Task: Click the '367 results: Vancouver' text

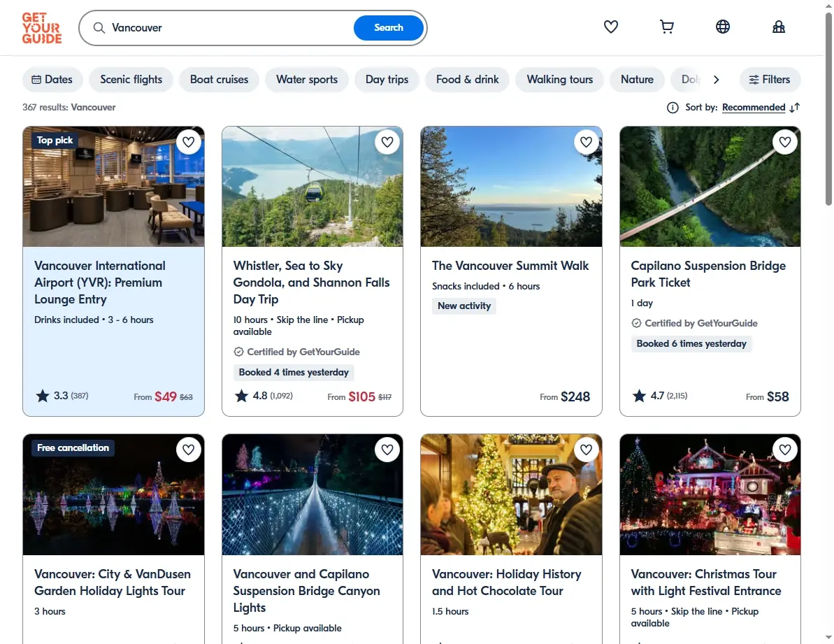Action: (69, 108)
